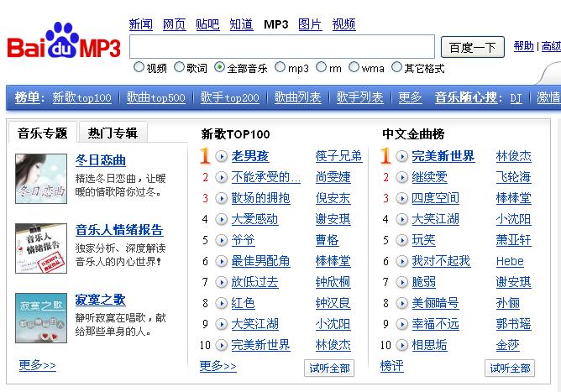Open artist link 筷子兄弟
The width and height of the screenshot is (561, 392).
click(x=338, y=156)
